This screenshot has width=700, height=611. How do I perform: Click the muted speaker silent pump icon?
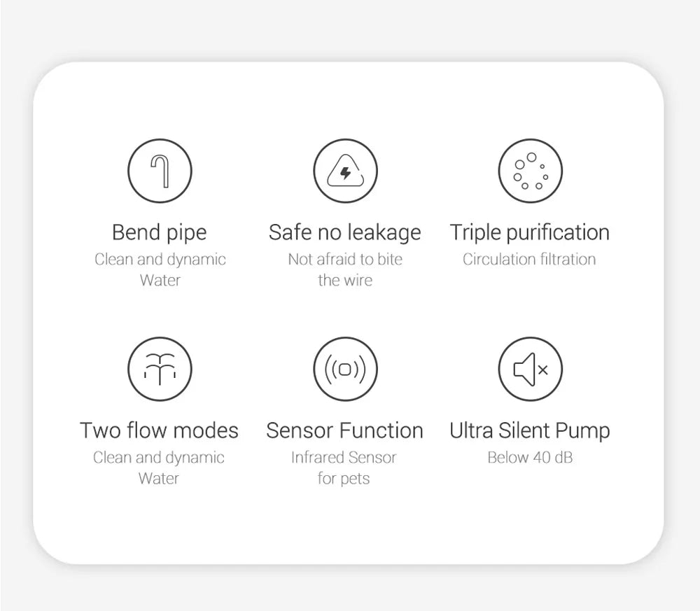click(531, 369)
